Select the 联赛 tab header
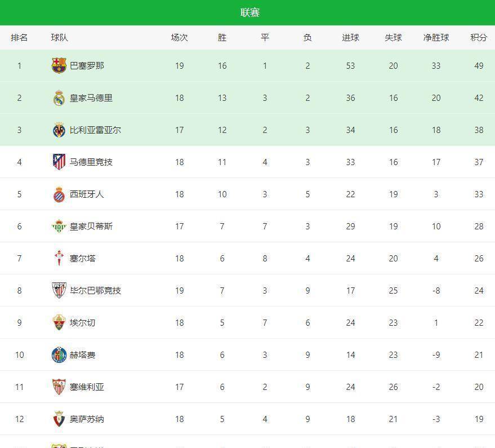The height and width of the screenshot is (448, 495). 250,12
